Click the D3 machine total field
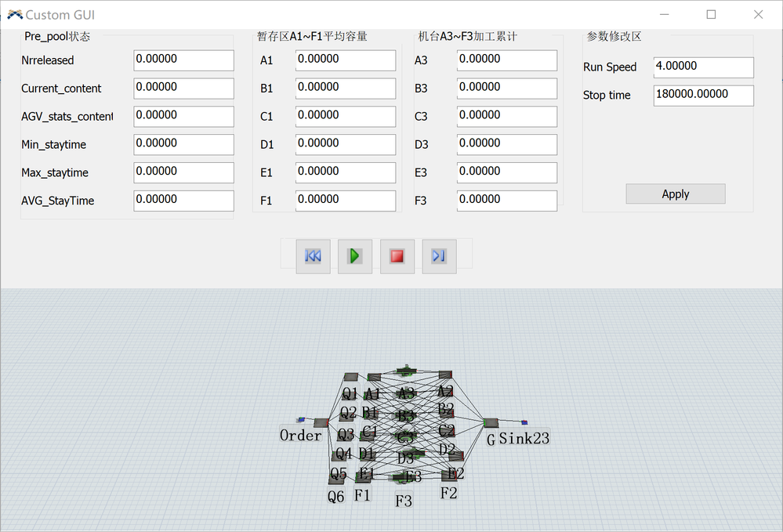 pos(507,144)
